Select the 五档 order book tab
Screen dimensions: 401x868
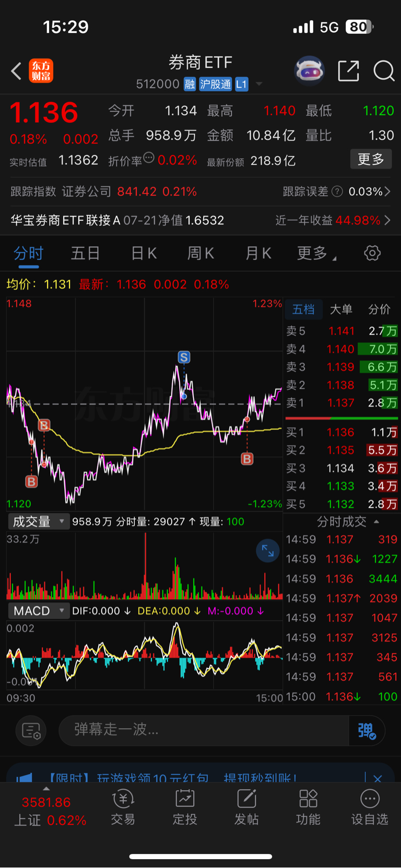[303, 310]
